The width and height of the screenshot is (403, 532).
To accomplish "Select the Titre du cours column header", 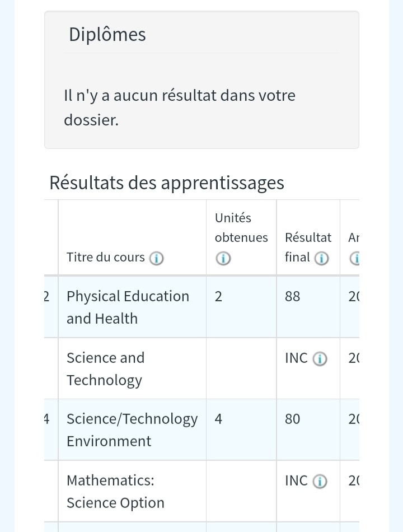I will (106, 258).
